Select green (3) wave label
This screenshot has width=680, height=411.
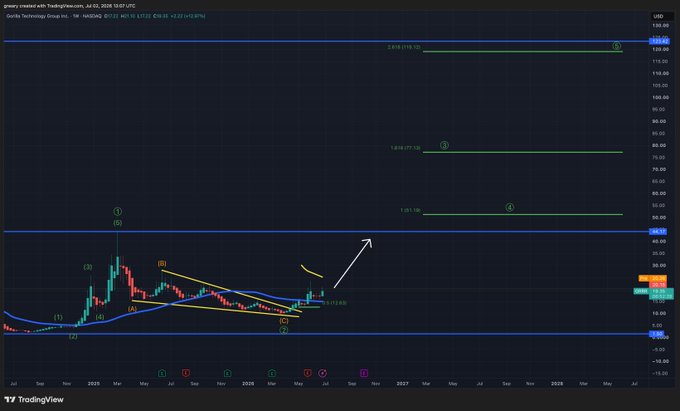click(88, 267)
